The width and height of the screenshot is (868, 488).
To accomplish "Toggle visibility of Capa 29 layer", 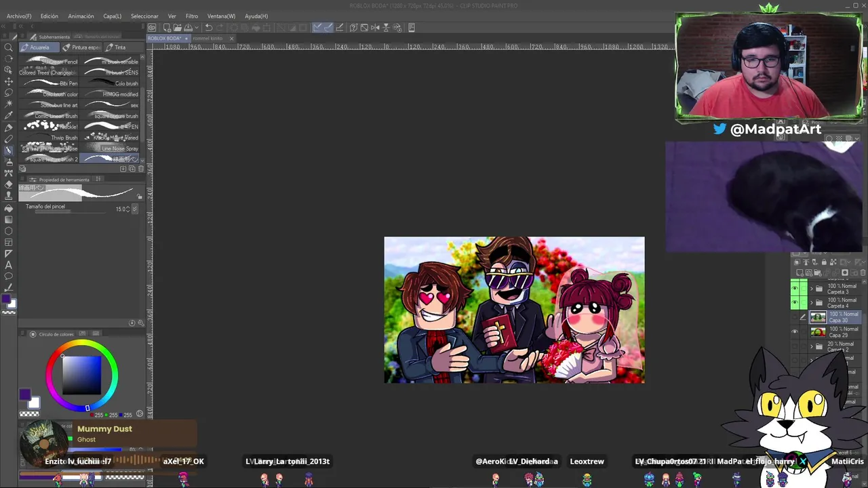I will point(795,332).
